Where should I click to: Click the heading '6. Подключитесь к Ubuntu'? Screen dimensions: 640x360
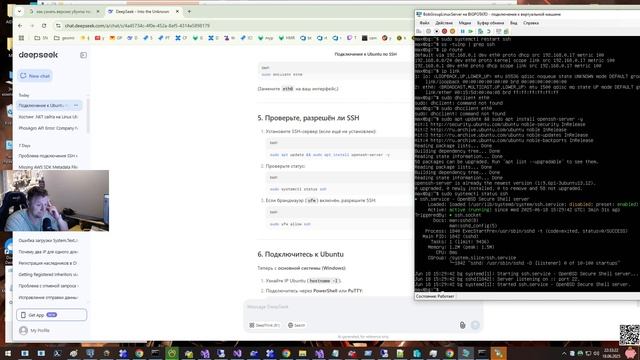[300, 254]
